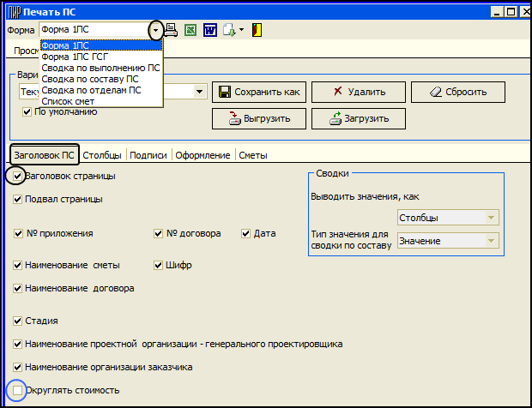The height and width of the screenshot is (408, 532).
Task: Expand the variant combo box arrow
Action: point(199,92)
